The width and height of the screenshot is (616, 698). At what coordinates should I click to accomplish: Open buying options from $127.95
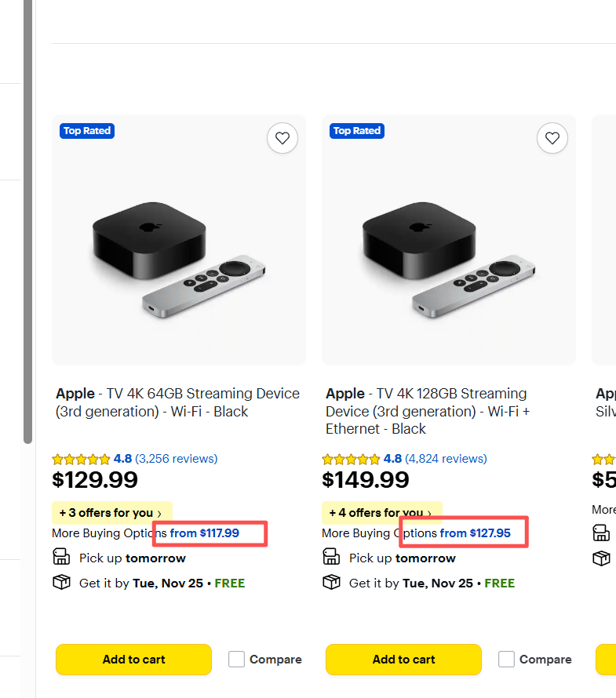coord(475,533)
